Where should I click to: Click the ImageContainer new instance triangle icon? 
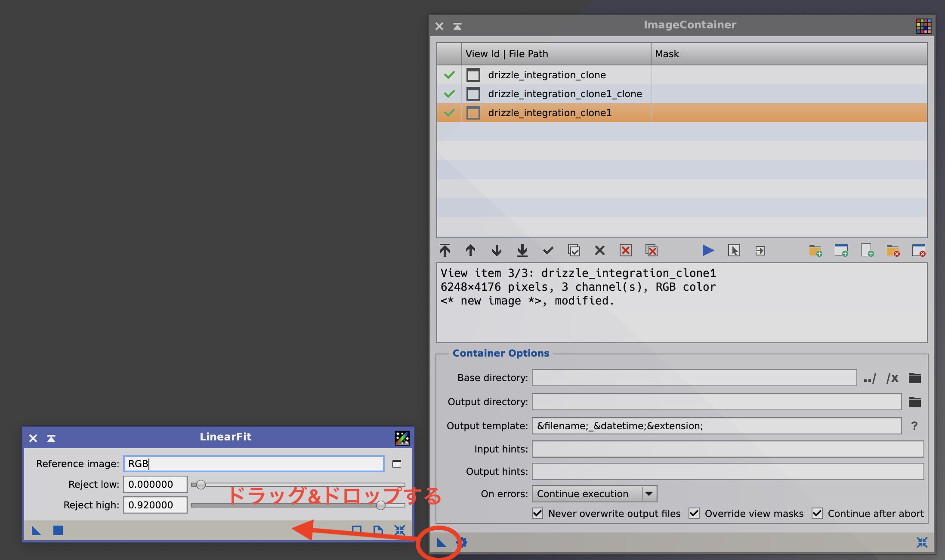(x=442, y=542)
